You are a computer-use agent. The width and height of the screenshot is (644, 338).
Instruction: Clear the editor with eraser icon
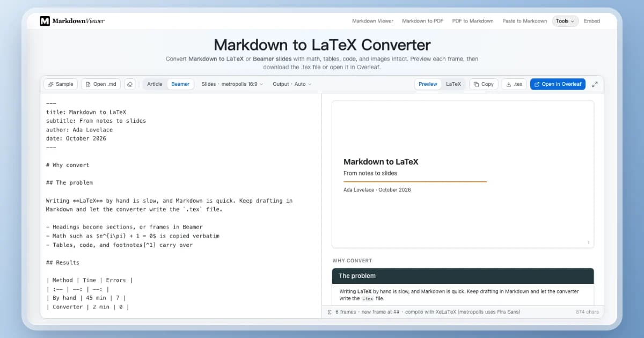(129, 84)
